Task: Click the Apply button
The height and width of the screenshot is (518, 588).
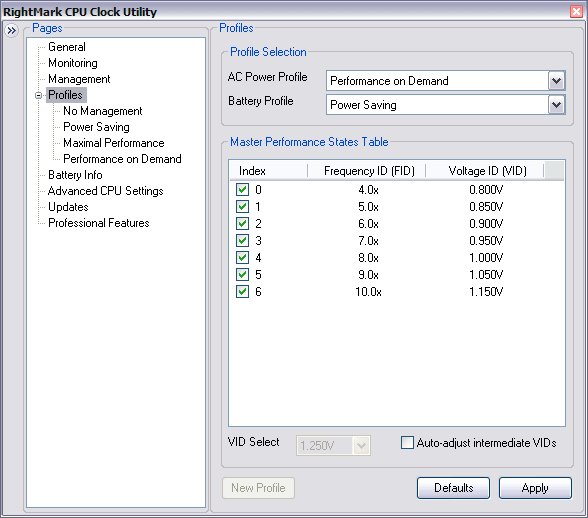Action: 535,488
